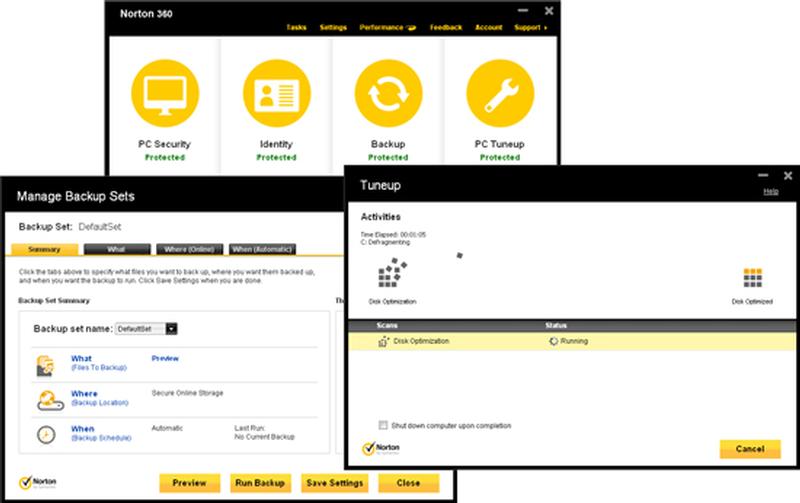This screenshot has width=800, height=503.
Task: Click the Run Backup button
Action: [x=260, y=483]
